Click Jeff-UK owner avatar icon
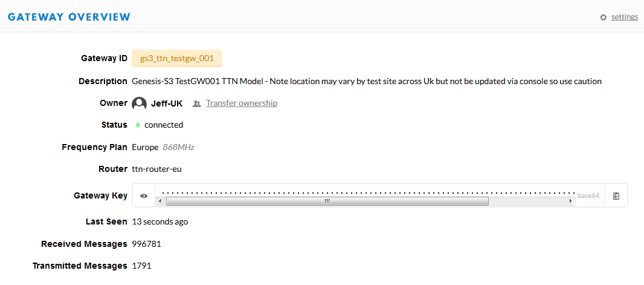This screenshot has height=285, width=644. click(x=139, y=103)
